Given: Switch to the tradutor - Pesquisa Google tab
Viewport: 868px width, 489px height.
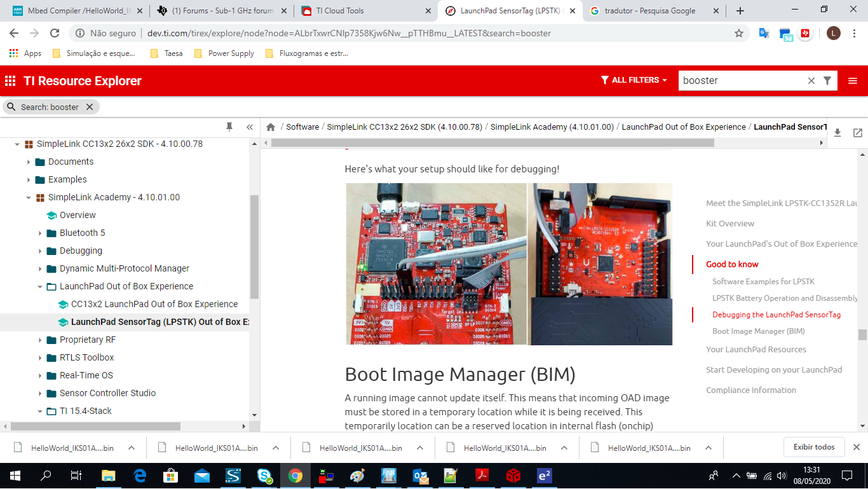Looking at the screenshot, I should 654,11.
